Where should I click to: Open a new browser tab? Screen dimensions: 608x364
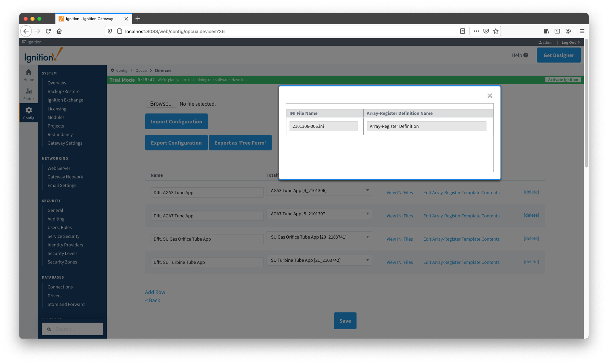click(x=138, y=18)
